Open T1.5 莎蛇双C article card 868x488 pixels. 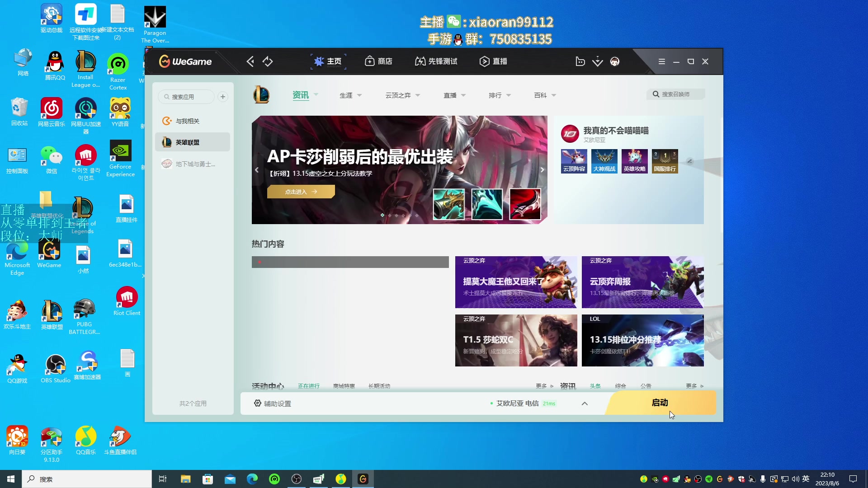pyautogui.click(x=516, y=341)
